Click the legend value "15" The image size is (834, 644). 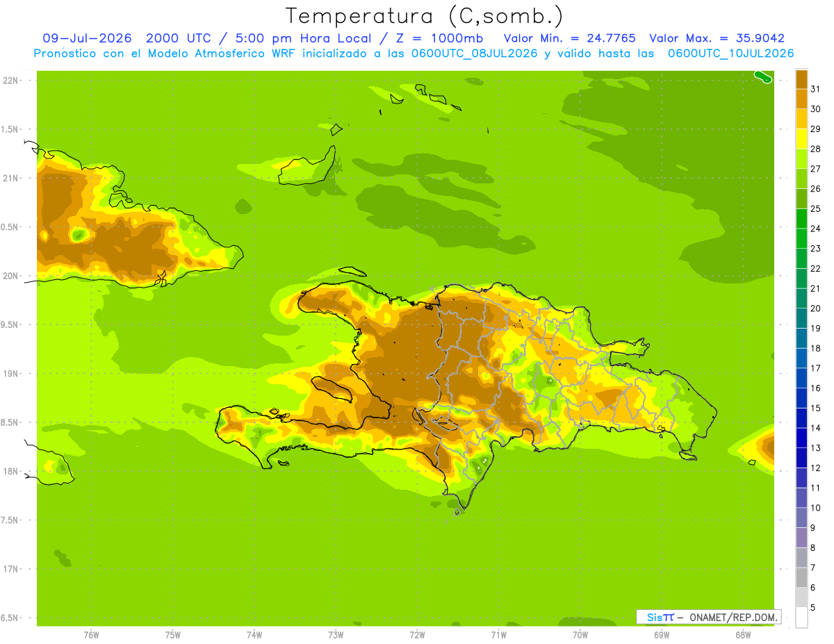(815, 408)
